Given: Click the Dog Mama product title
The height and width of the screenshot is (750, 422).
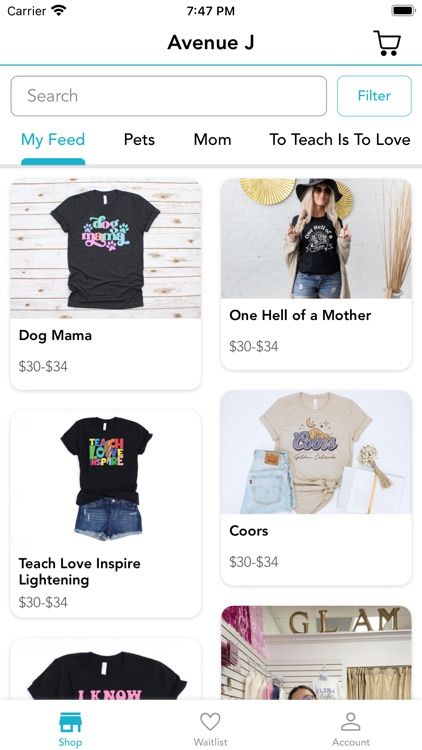Looking at the screenshot, I should click(56, 335).
